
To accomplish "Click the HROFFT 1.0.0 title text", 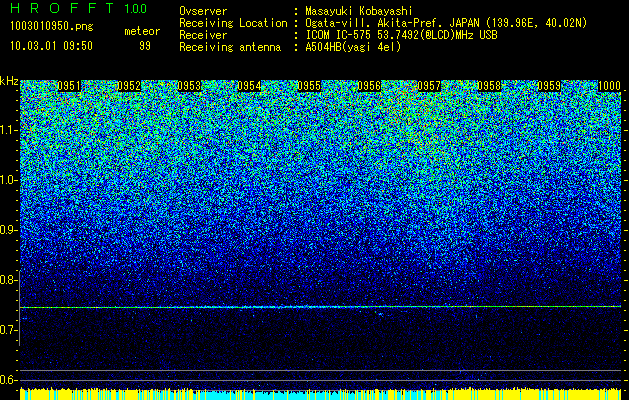I will (x=79, y=8).
